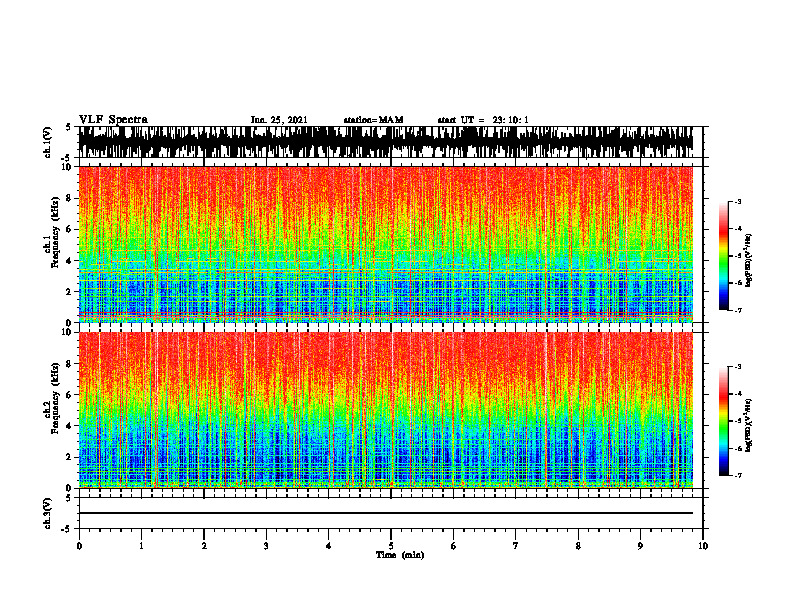792x612 pixels.
Task: Click the "VLF Spectra" plot title
Action: 113,120
